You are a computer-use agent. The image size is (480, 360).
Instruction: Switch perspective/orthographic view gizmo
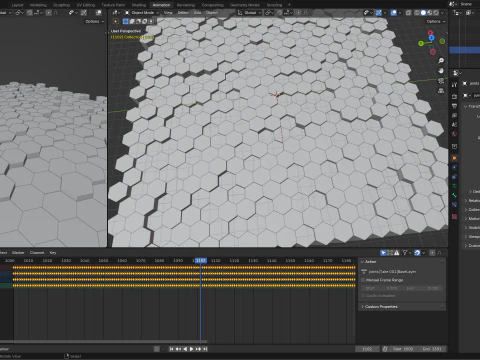point(441,91)
